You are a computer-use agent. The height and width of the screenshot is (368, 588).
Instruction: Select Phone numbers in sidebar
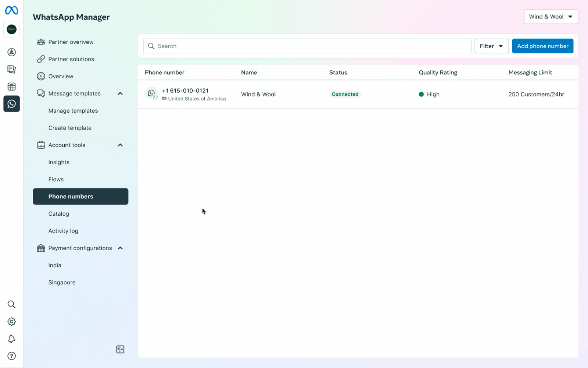point(80,197)
